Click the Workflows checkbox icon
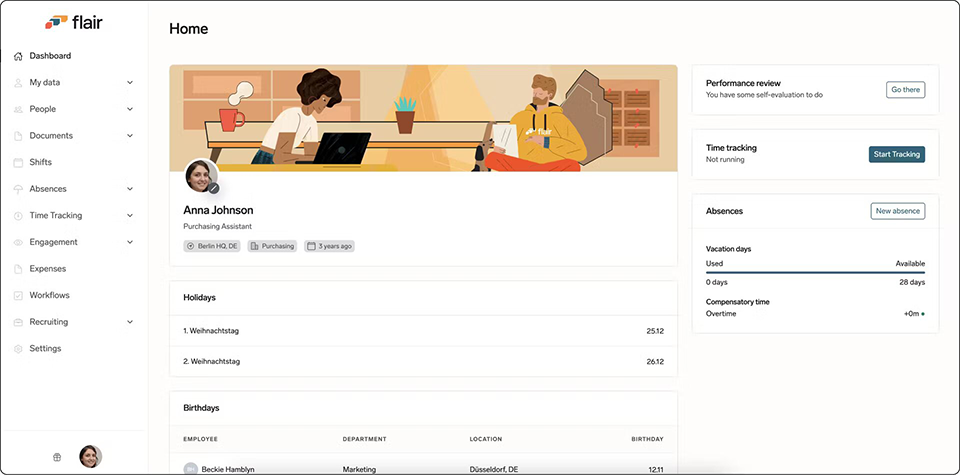The image size is (960, 475). [18, 295]
